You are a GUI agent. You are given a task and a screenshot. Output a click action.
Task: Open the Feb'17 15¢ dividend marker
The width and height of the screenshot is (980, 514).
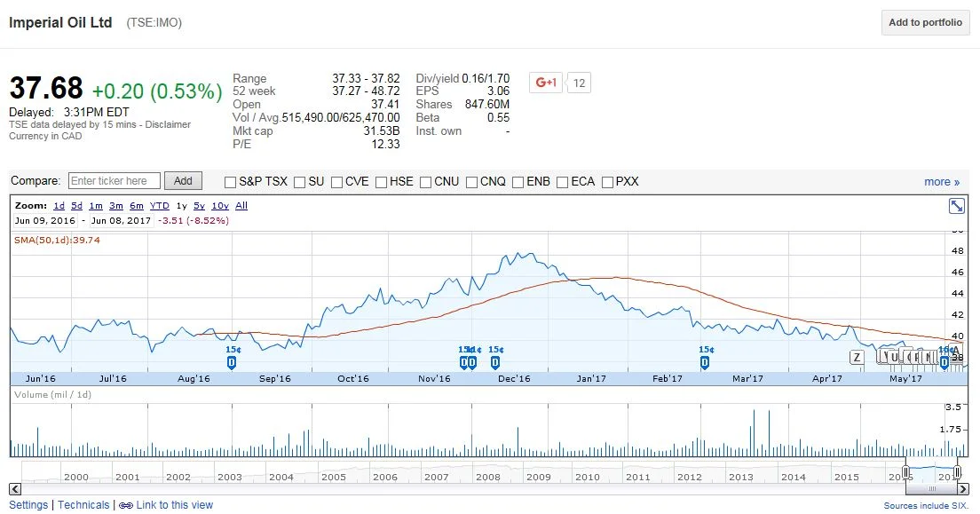click(x=705, y=363)
